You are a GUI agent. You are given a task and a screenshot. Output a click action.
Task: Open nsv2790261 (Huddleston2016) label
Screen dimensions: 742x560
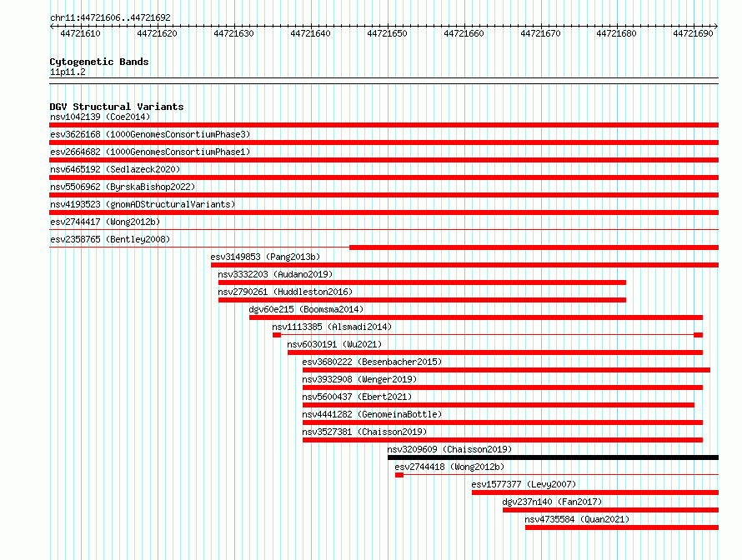click(285, 292)
